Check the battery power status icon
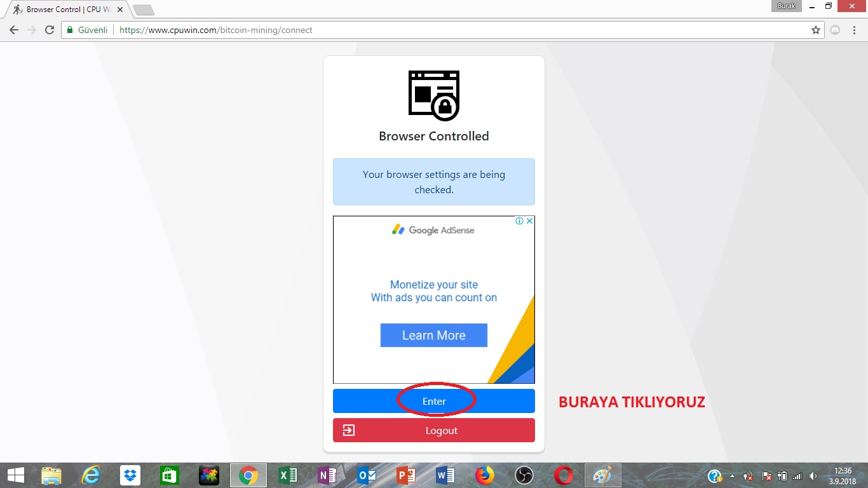The height and width of the screenshot is (488, 868). pyautogui.click(x=783, y=476)
